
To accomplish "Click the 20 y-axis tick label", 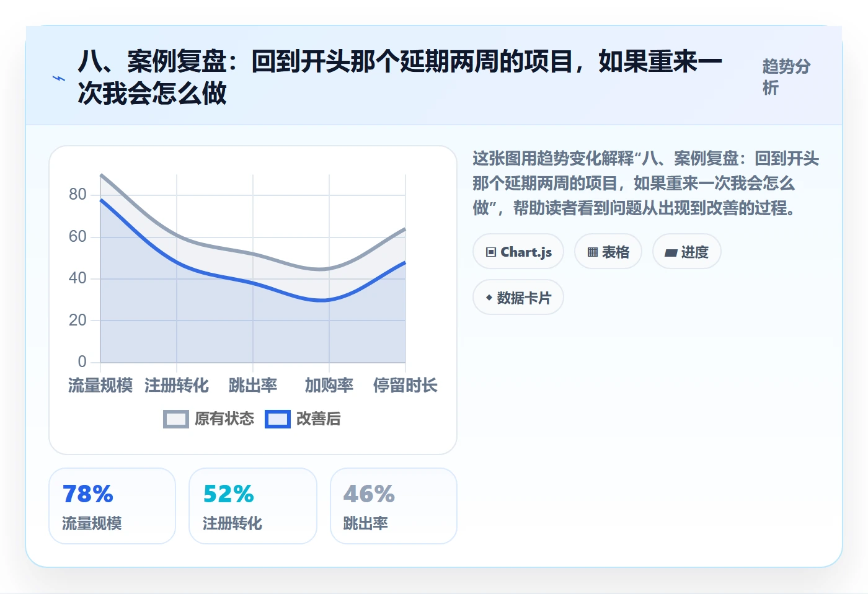I will pyautogui.click(x=77, y=321).
